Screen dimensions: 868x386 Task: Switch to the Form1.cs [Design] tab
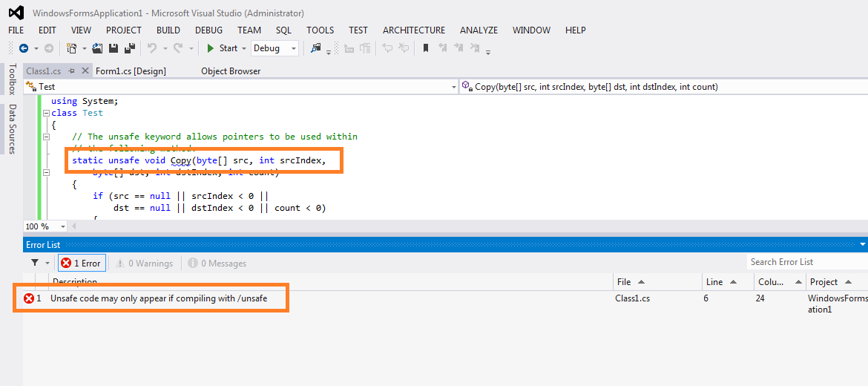[131, 71]
